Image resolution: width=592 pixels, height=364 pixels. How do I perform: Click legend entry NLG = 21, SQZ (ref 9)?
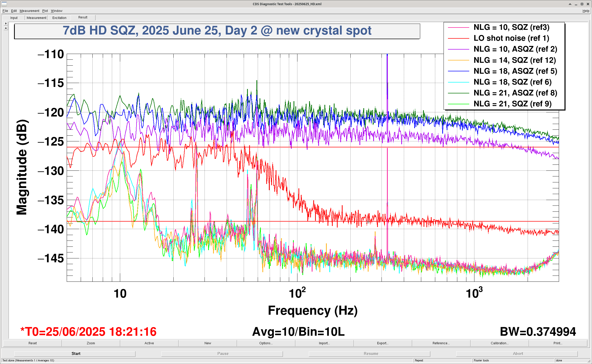pos(513,104)
